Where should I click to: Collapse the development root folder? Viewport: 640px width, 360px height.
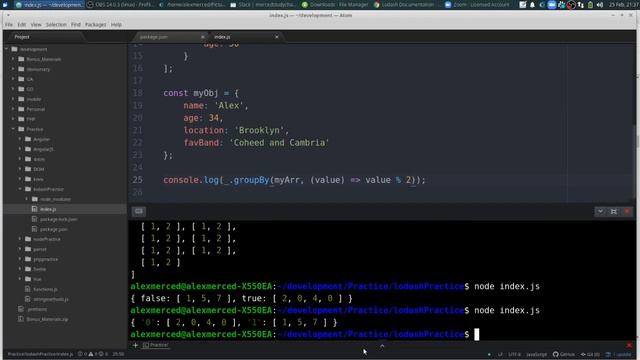[7, 49]
